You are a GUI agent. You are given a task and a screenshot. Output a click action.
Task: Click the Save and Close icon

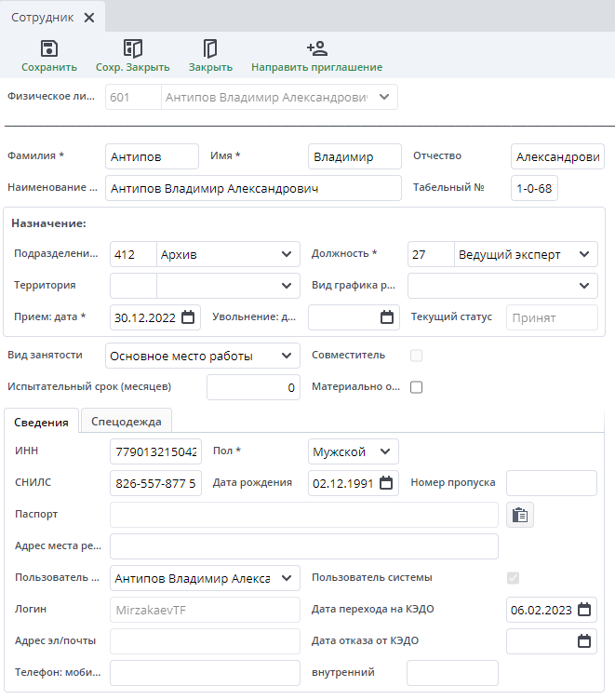[133, 48]
